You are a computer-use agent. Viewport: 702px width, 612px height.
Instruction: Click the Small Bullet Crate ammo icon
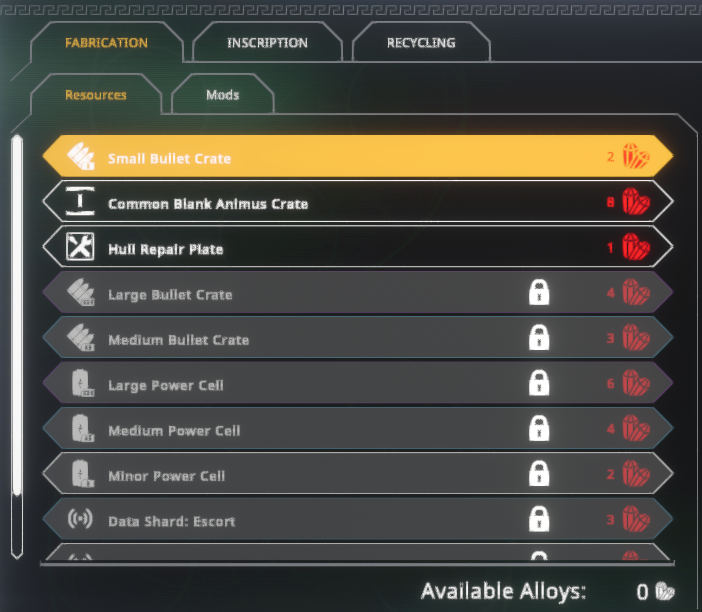pos(81,157)
